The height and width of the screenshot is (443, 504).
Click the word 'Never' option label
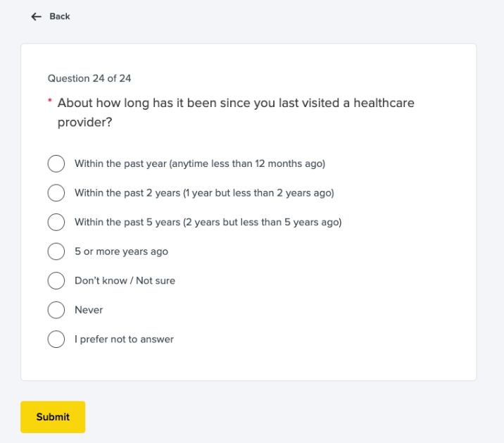[89, 310]
